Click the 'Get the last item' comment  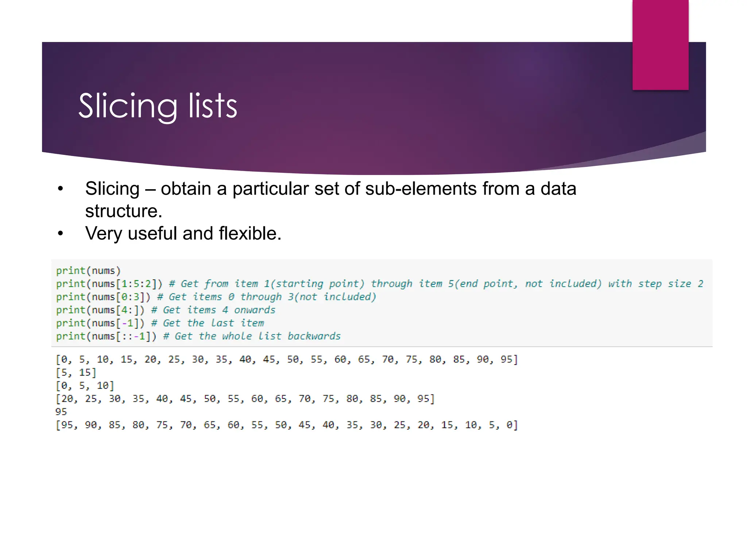tap(213, 323)
